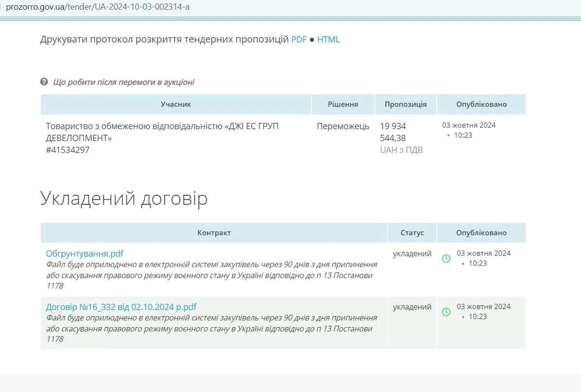Click 'укладений' status in the Обгрунтування row

pos(412,254)
